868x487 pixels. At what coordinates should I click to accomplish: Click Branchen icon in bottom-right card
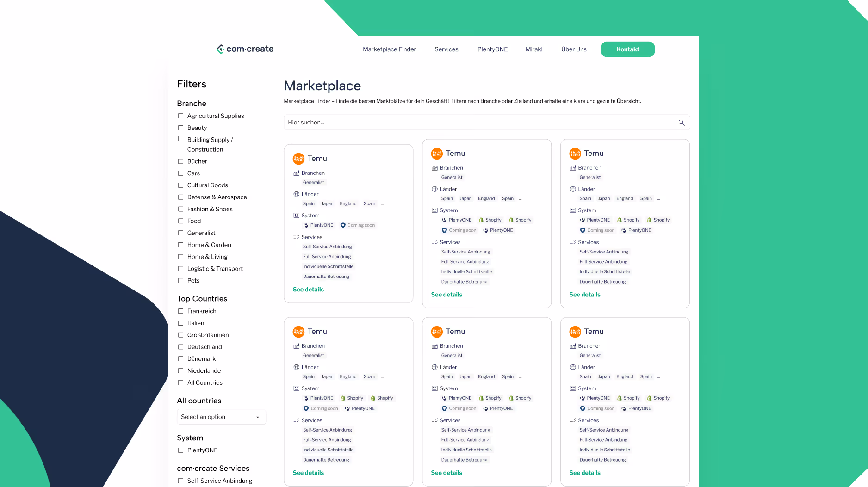(x=573, y=346)
